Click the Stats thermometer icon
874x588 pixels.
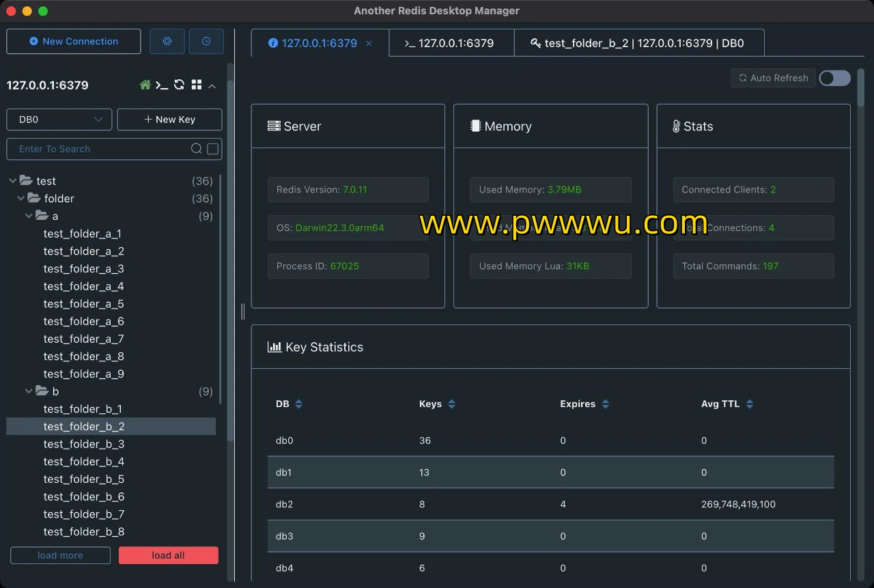676,126
